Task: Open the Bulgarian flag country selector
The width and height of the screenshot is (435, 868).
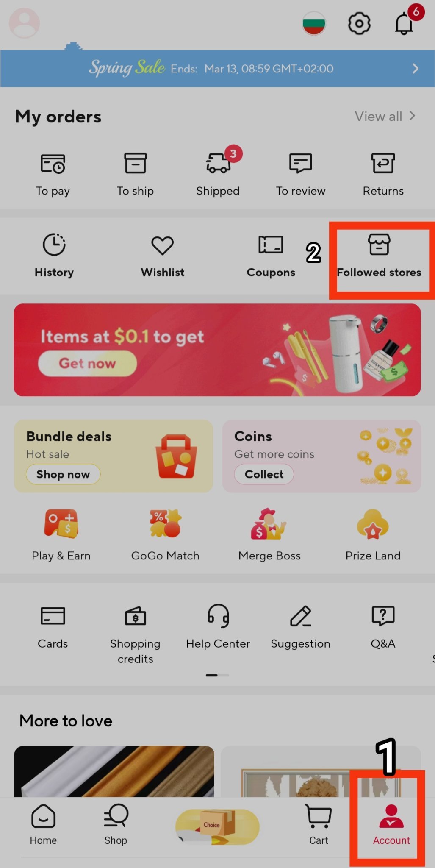Action: [314, 23]
